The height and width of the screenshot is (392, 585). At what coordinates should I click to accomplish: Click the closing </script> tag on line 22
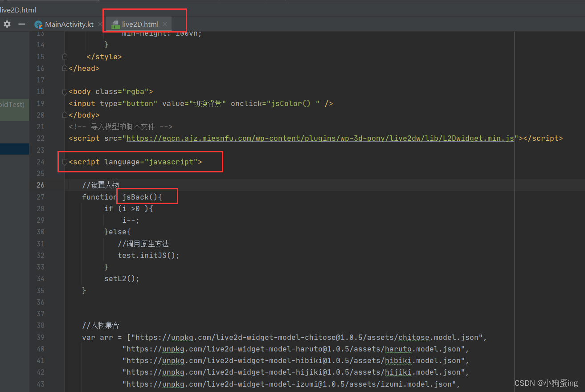[543, 139]
